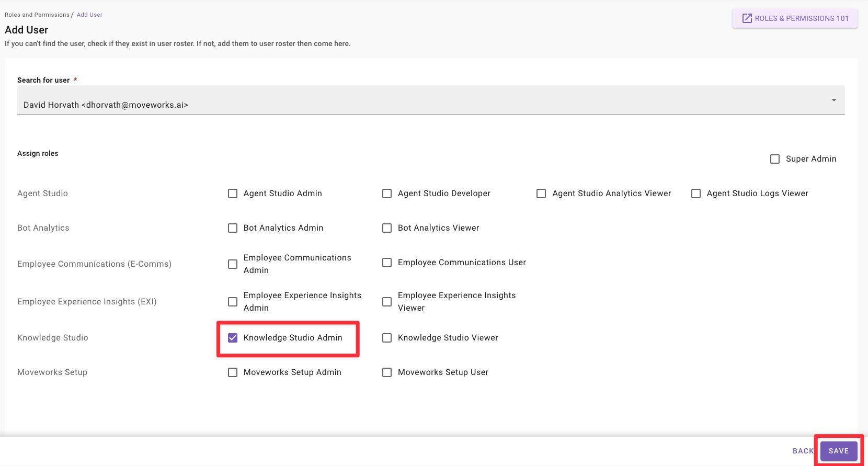Check Employee Experience Insights Viewer box
The height and width of the screenshot is (466, 868).
point(387,302)
